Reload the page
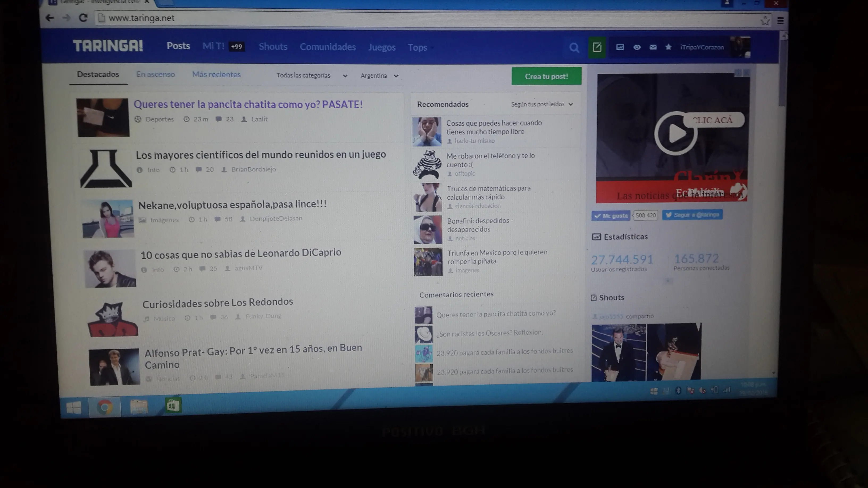The image size is (868, 488). click(x=83, y=18)
